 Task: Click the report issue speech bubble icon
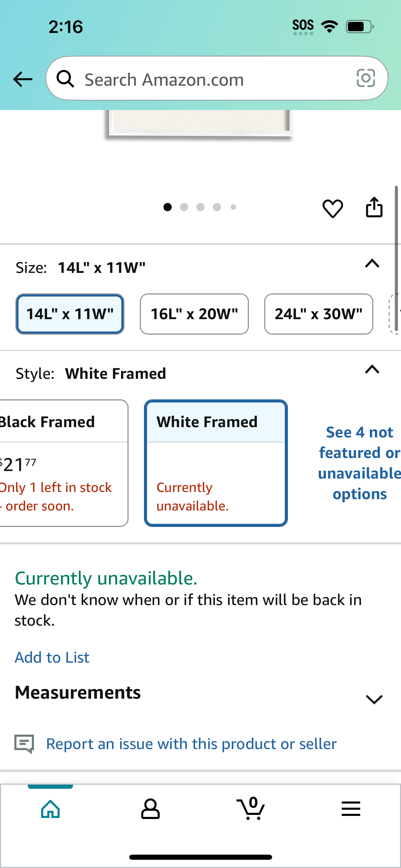(x=24, y=744)
